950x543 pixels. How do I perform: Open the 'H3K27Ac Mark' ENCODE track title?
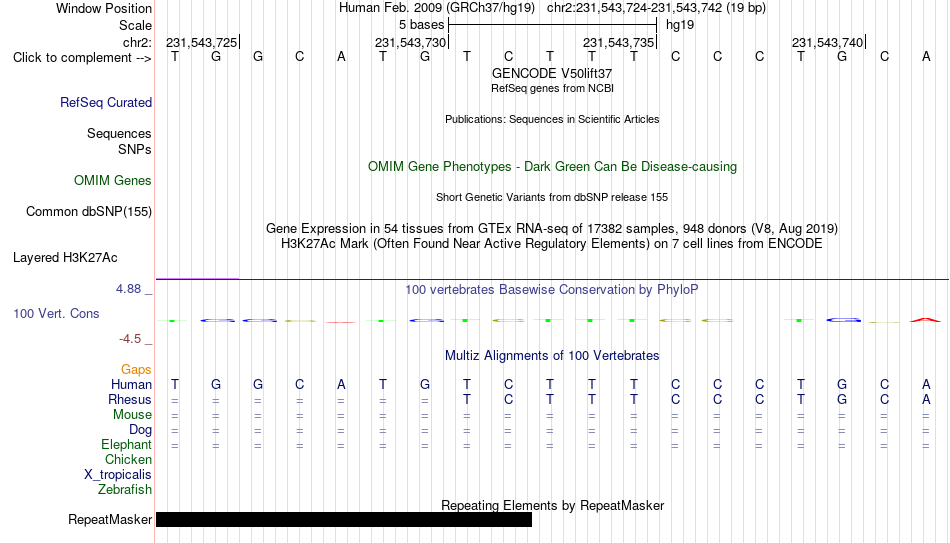pos(552,244)
